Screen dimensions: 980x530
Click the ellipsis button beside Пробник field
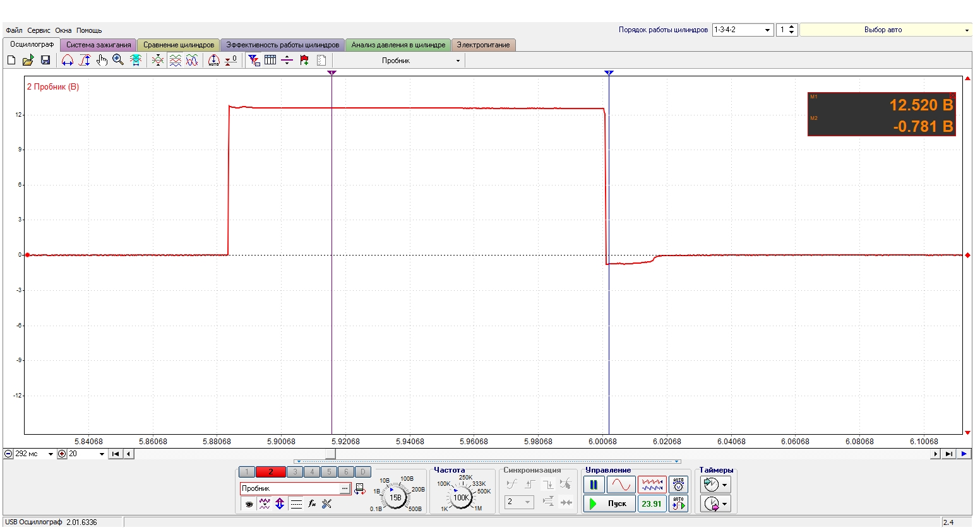[x=345, y=488]
